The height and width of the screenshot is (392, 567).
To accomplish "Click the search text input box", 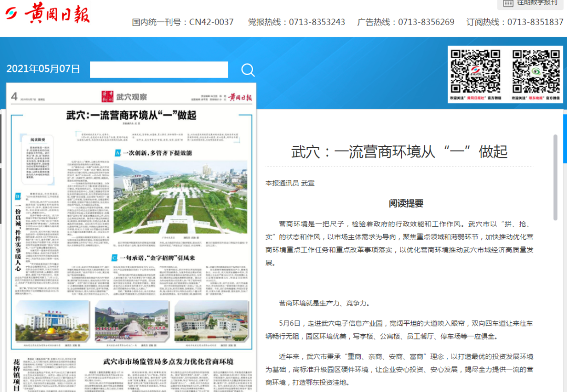I will coord(159,70).
